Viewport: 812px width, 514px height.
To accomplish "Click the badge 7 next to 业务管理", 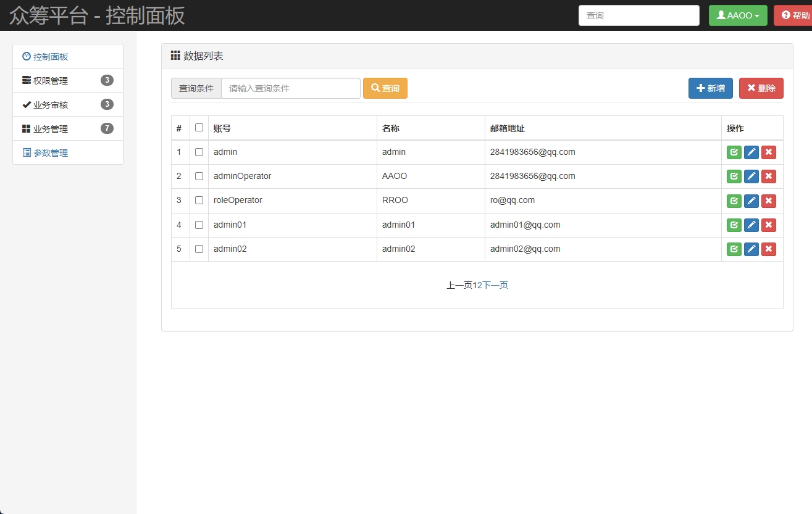I will click(x=107, y=128).
